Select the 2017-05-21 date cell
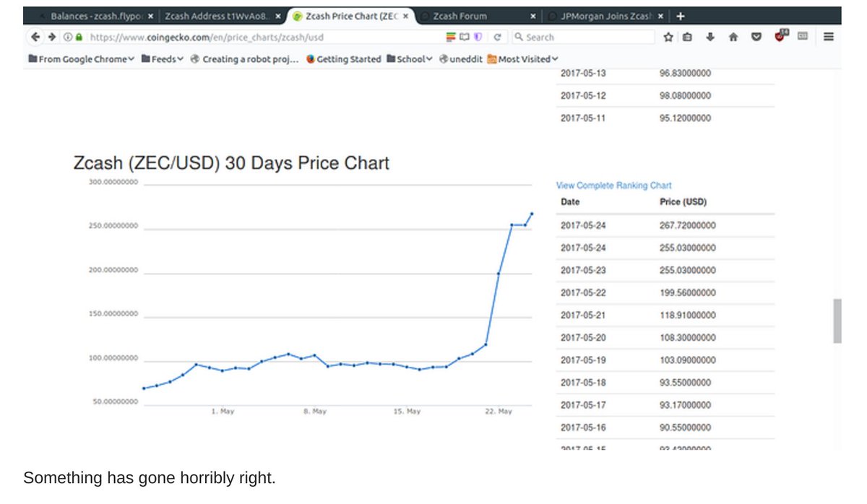This screenshot has width=867, height=504. tap(583, 315)
